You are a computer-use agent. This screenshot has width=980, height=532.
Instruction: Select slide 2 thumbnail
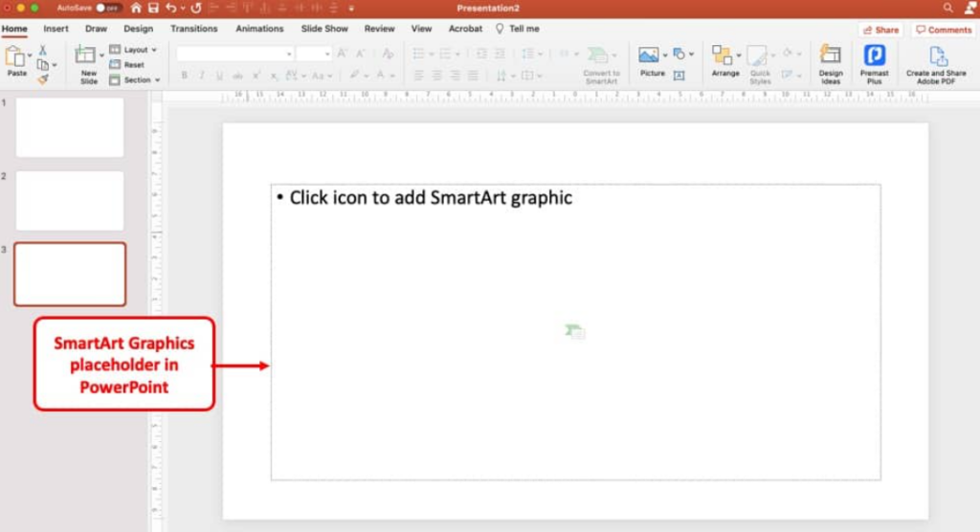[70, 201]
